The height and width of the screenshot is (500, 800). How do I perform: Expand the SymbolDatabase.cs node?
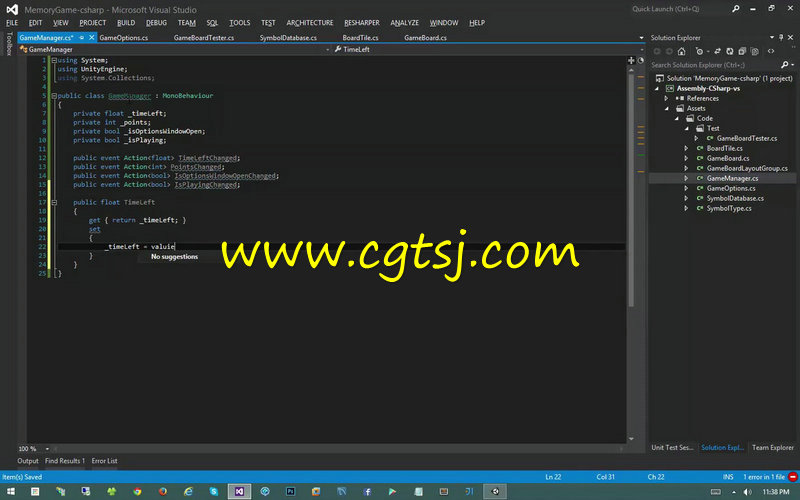686,198
